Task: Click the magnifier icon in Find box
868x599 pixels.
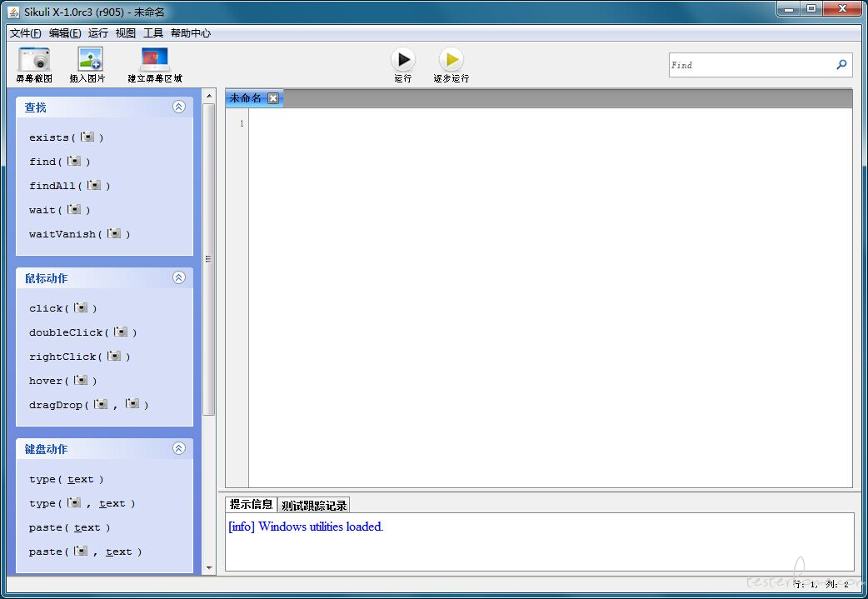Action: click(841, 65)
